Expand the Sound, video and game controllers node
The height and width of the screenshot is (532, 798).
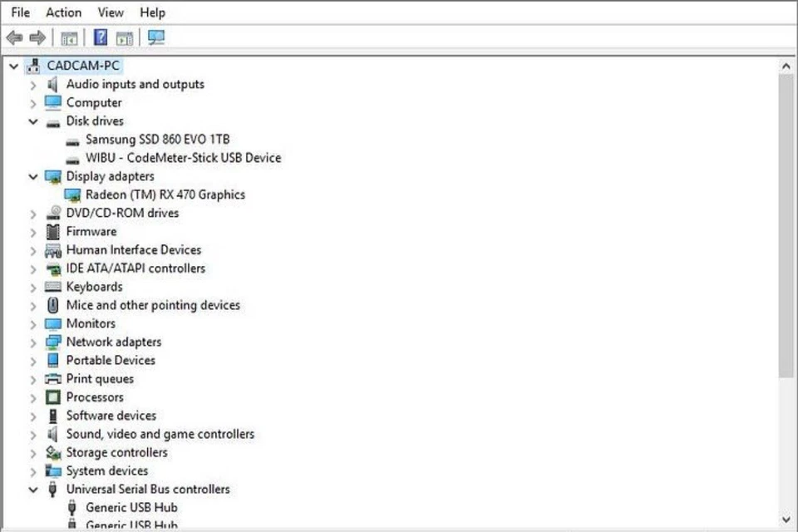[33, 434]
